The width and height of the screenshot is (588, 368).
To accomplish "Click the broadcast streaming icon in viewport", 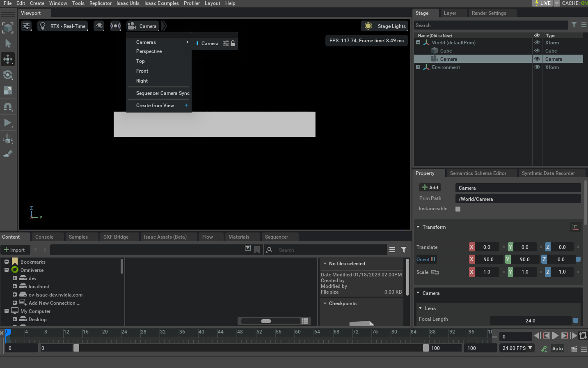I will [115, 26].
